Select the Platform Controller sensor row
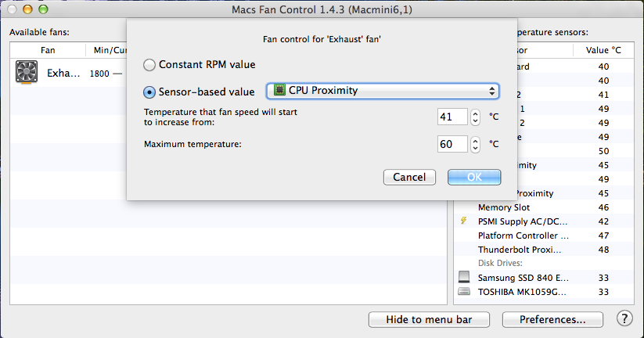 [544, 236]
